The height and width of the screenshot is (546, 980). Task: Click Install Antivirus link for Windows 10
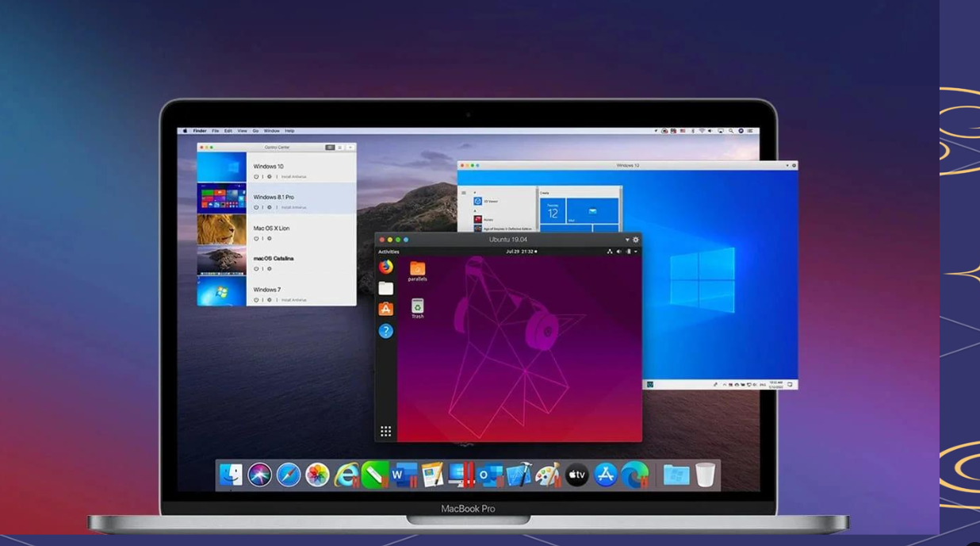click(293, 177)
